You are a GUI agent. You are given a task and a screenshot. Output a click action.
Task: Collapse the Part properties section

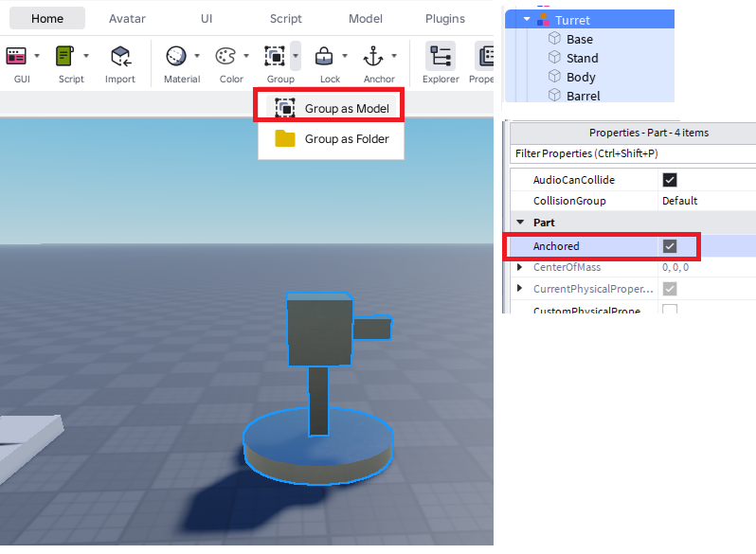coord(519,223)
